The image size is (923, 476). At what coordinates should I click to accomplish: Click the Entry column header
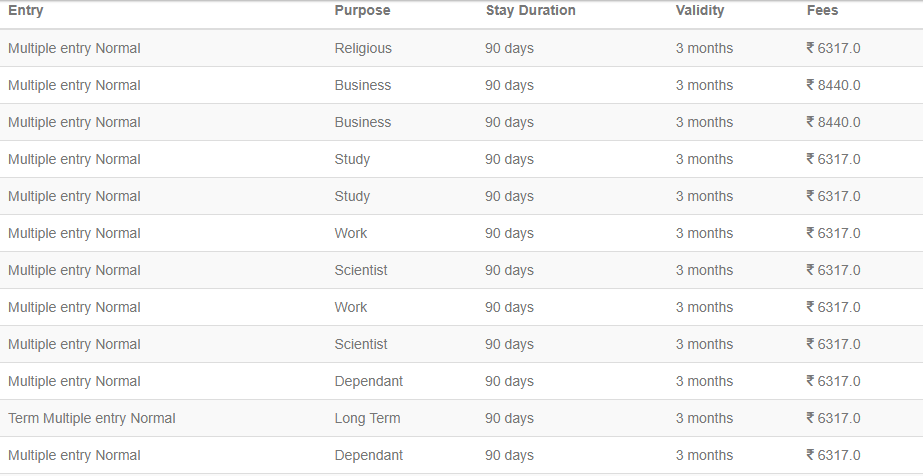26,11
